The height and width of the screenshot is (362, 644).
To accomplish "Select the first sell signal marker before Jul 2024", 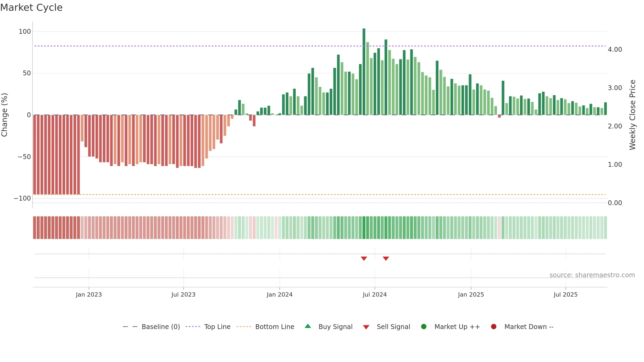I will tap(364, 258).
